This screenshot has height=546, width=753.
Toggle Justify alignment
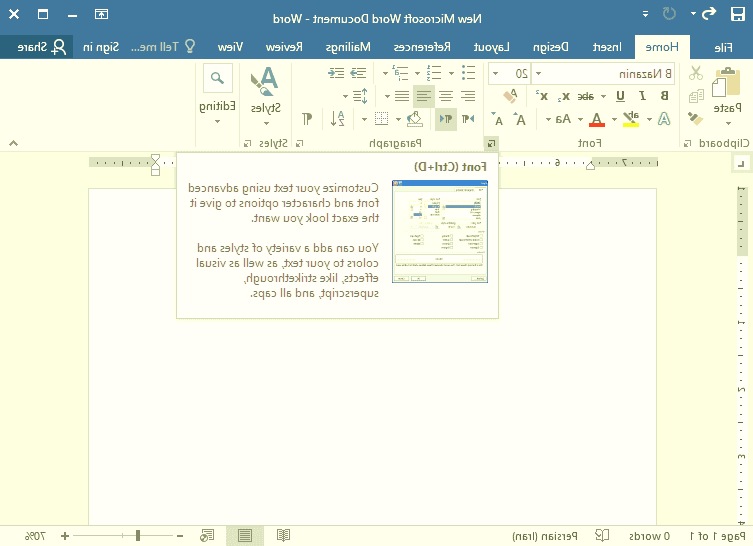point(401,96)
